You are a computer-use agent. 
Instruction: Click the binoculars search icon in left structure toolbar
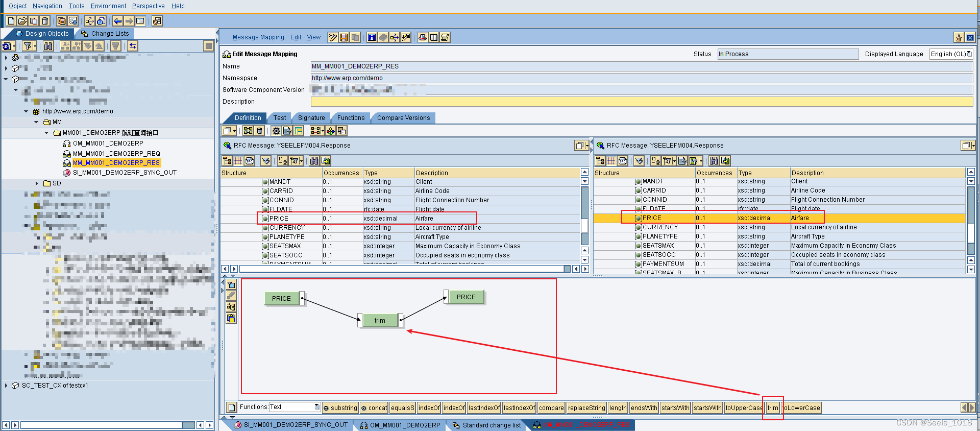click(x=314, y=161)
